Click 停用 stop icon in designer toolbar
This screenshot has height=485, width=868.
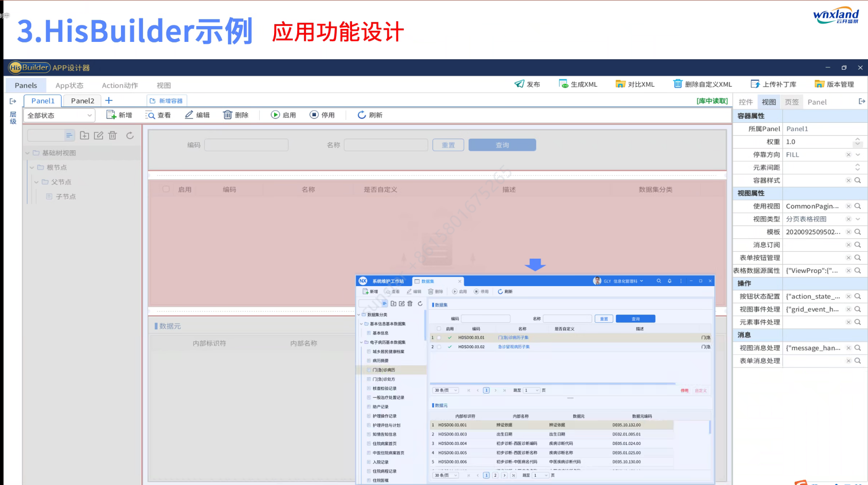pyautogui.click(x=314, y=115)
